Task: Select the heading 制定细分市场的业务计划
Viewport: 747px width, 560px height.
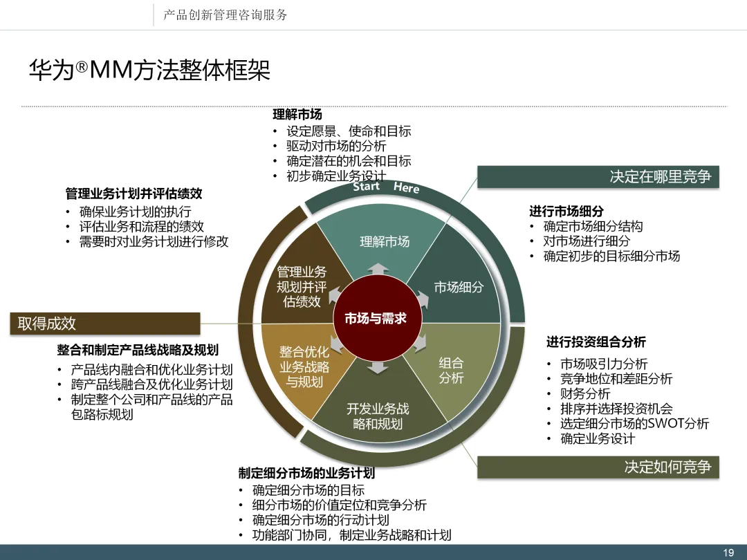Action: point(306,473)
